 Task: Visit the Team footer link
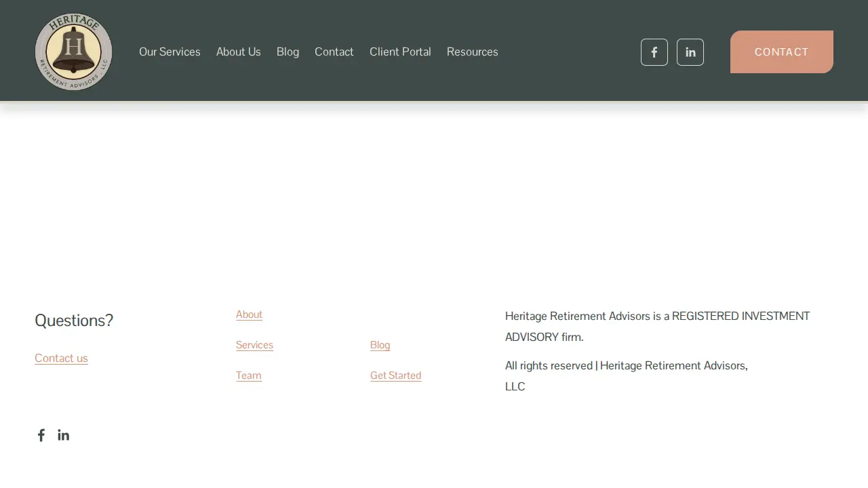point(249,375)
